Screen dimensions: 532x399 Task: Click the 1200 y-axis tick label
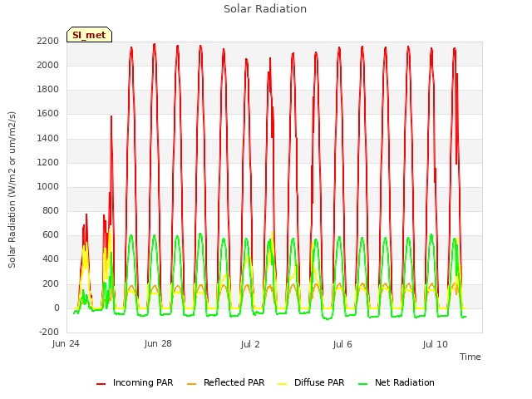48,162
